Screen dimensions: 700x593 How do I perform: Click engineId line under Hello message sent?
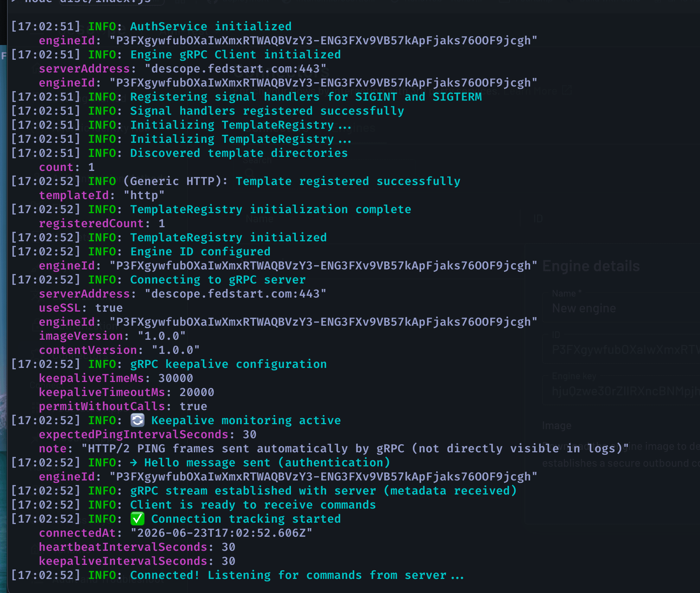coord(288,477)
